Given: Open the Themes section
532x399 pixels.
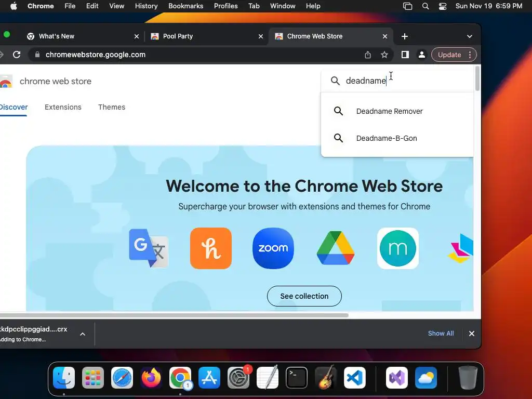Looking at the screenshot, I should point(112,107).
